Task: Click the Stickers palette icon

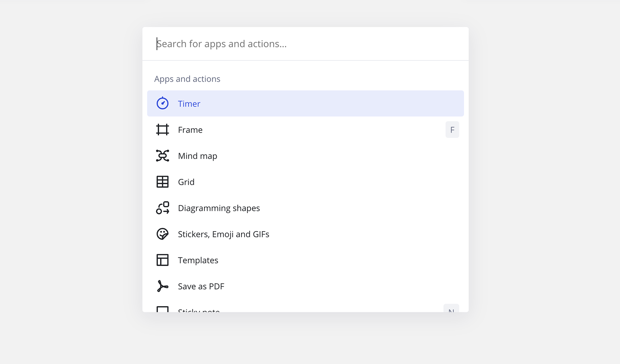Action: 162,234
